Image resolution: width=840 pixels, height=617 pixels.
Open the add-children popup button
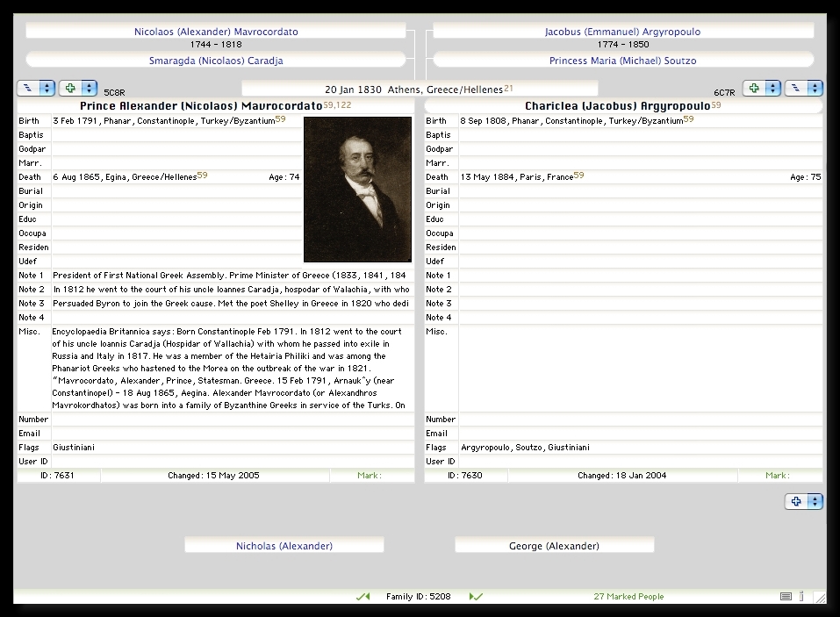coord(803,502)
